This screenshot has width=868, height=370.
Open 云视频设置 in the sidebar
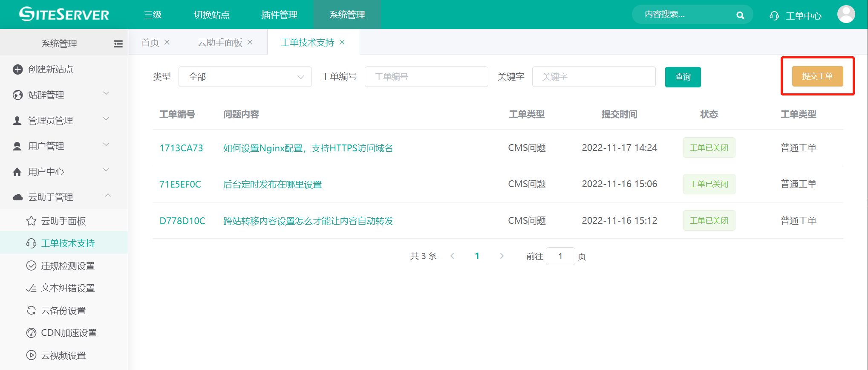click(x=63, y=356)
